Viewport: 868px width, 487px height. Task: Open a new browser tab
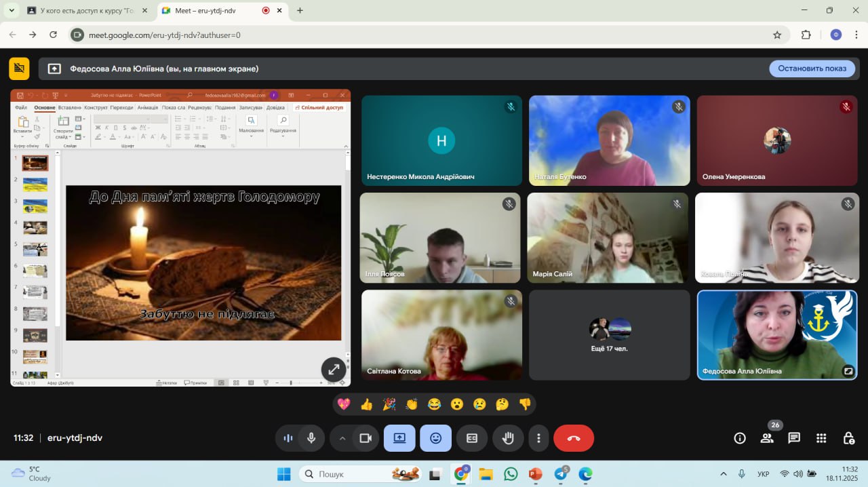300,10
